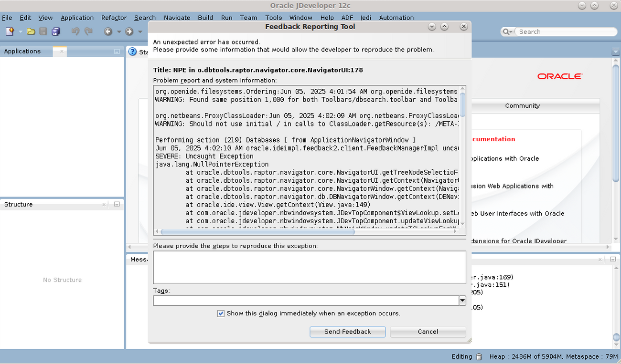
Task: Close the Messages log panel
Action: point(600,259)
